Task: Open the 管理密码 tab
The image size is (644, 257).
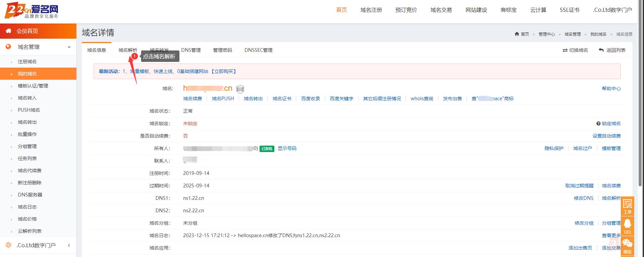Action: coord(223,50)
